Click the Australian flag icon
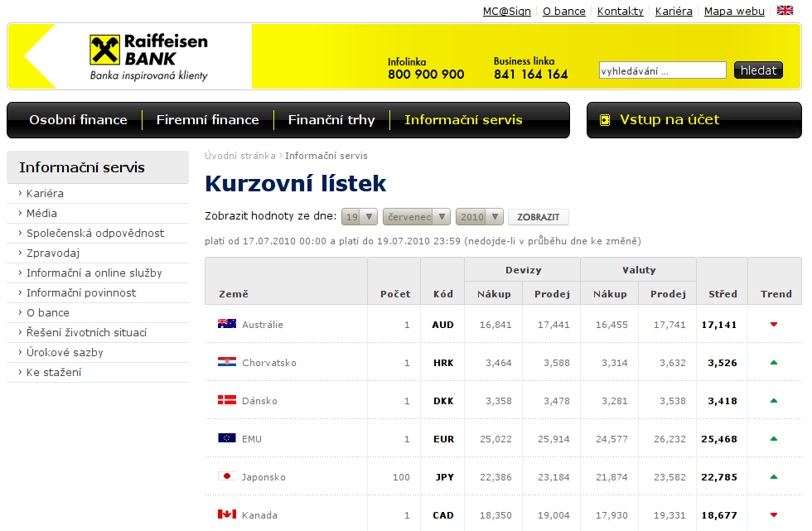Image resolution: width=812 pixels, height=531 pixels. (x=226, y=324)
